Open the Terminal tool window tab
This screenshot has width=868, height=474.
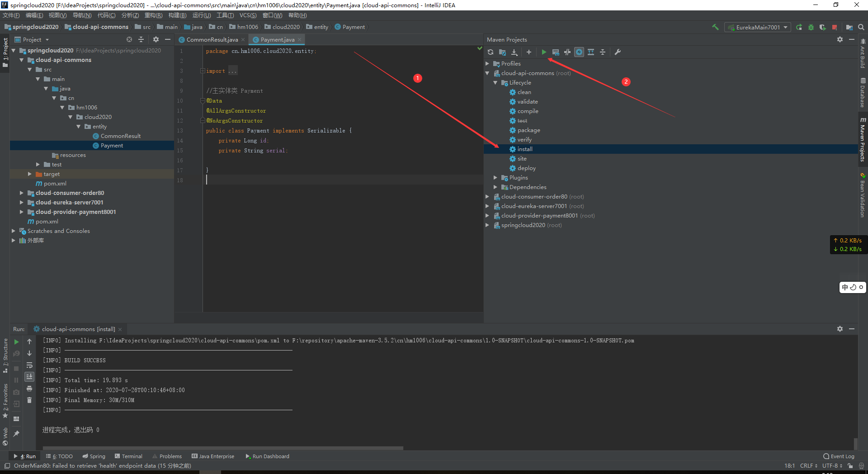128,456
